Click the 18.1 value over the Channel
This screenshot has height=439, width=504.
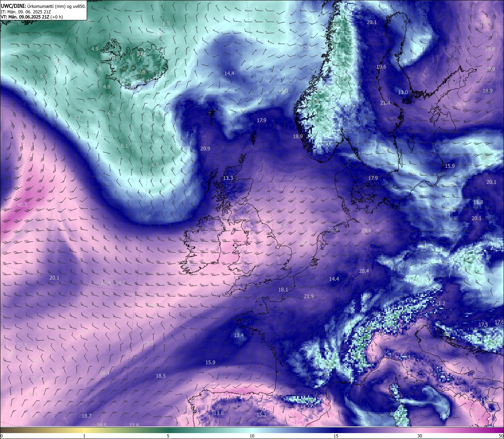[283, 290]
